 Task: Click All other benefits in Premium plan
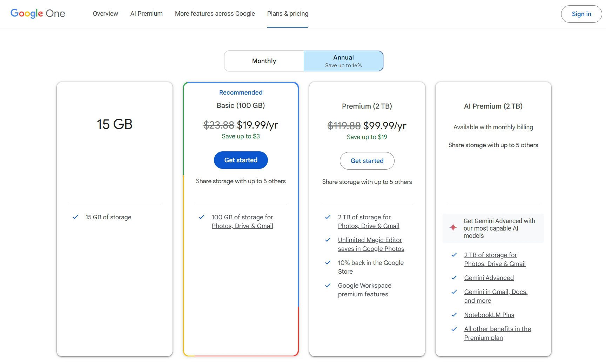click(x=497, y=333)
